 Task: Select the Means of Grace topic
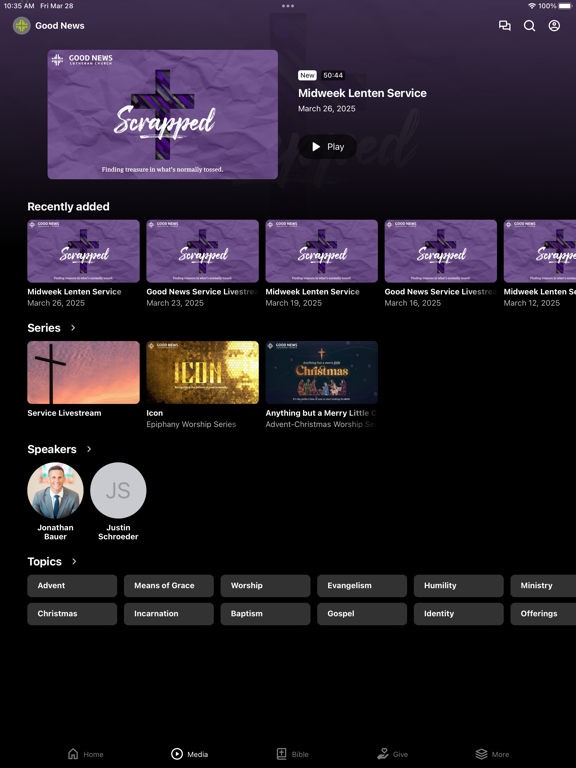pos(168,585)
